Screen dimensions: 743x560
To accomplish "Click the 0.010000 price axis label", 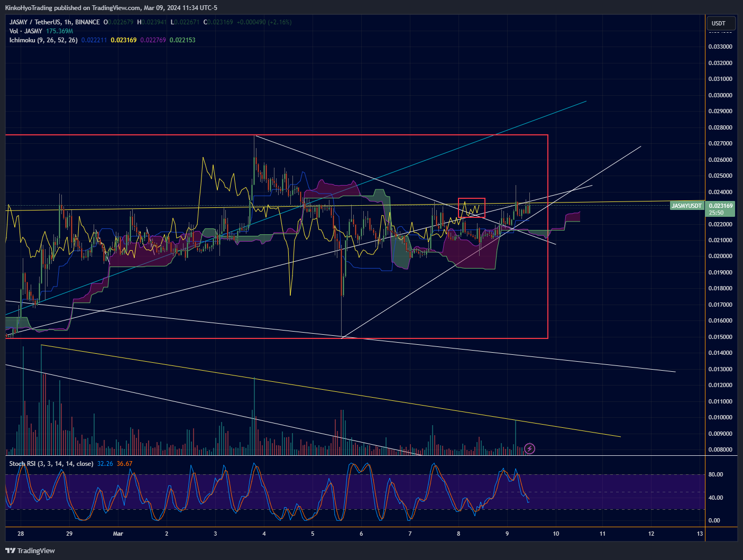I will pyautogui.click(x=720, y=417).
